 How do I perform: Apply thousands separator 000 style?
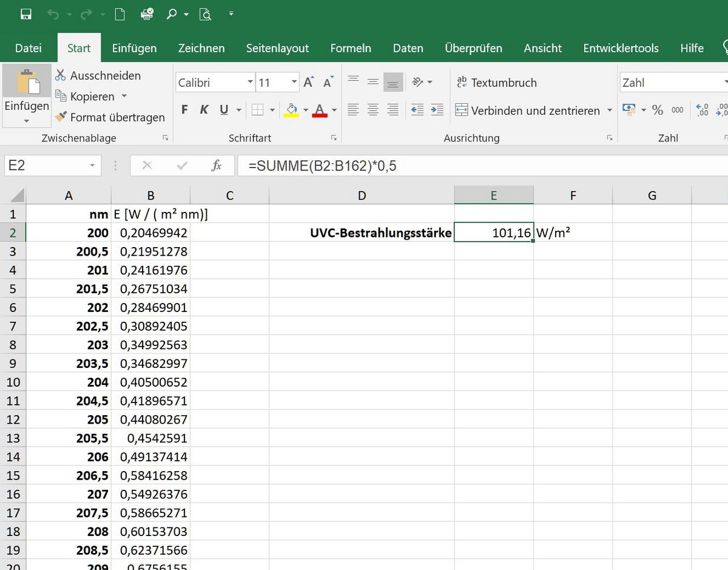(678, 110)
